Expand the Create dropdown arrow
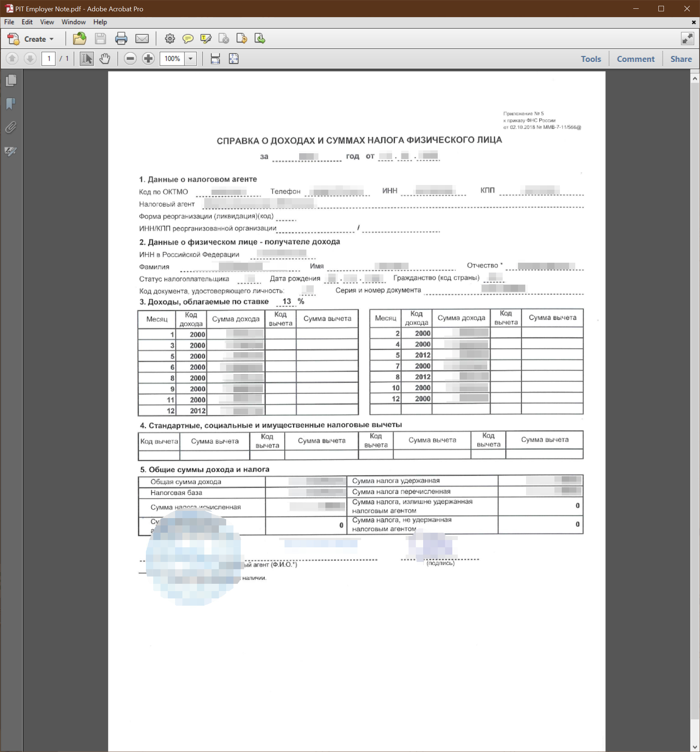 (51, 39)
